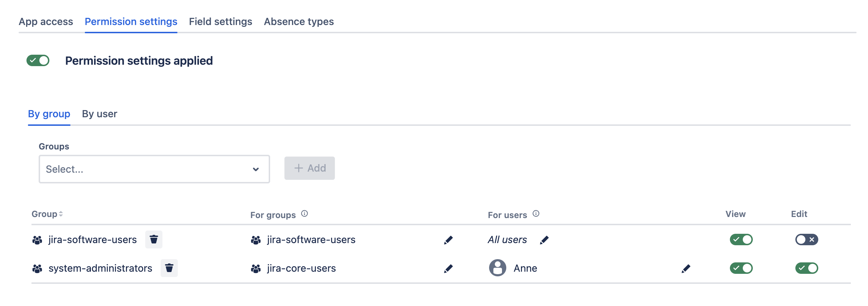This screenshot has width=868, height=306.
Task: Edit For groups jira-core-users entry
Action: (448, 268)
